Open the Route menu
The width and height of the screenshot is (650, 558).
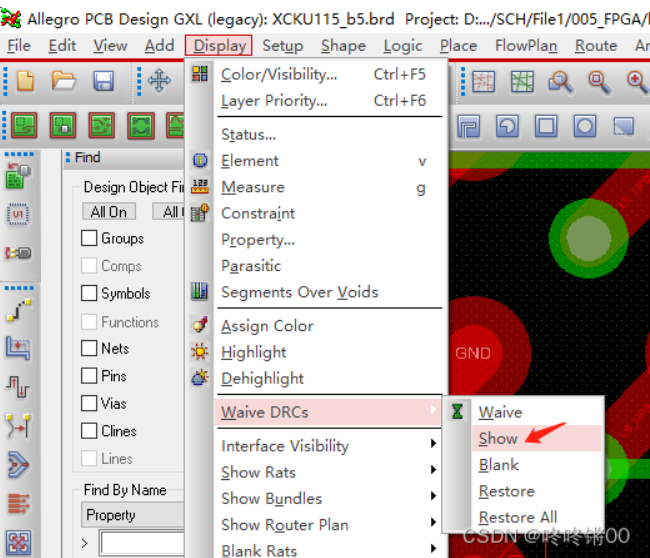[596, 46]
